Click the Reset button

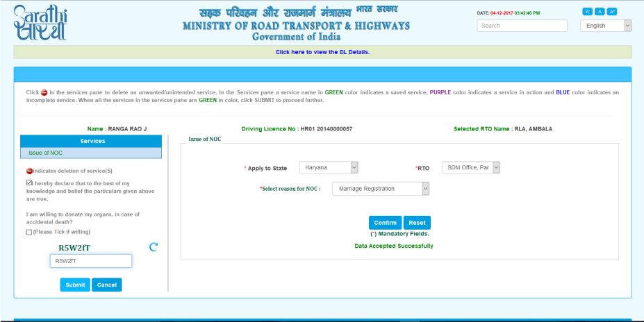tap(417, 223)
